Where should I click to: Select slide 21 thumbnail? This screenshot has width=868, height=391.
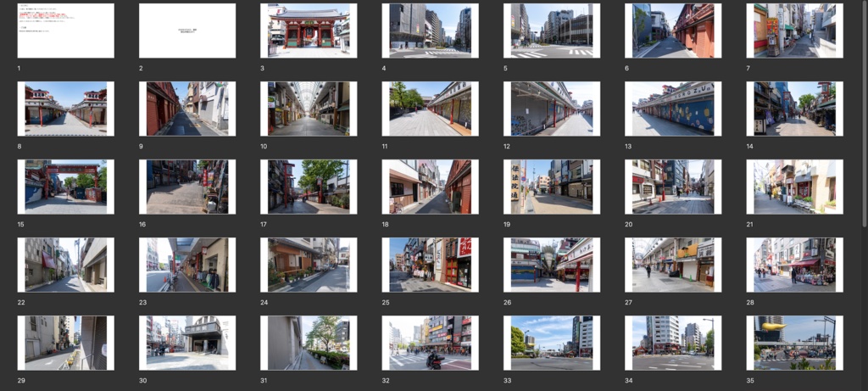795,187
